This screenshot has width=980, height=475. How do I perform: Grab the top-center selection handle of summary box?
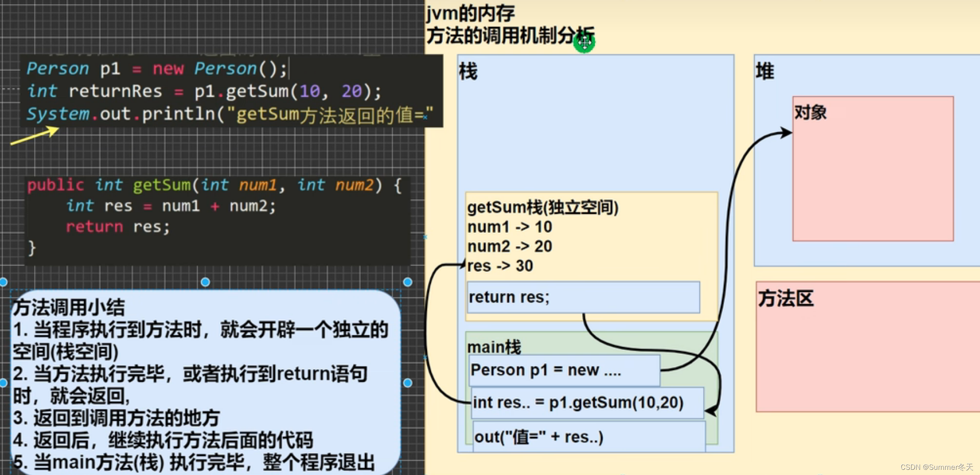pos(205,282)
